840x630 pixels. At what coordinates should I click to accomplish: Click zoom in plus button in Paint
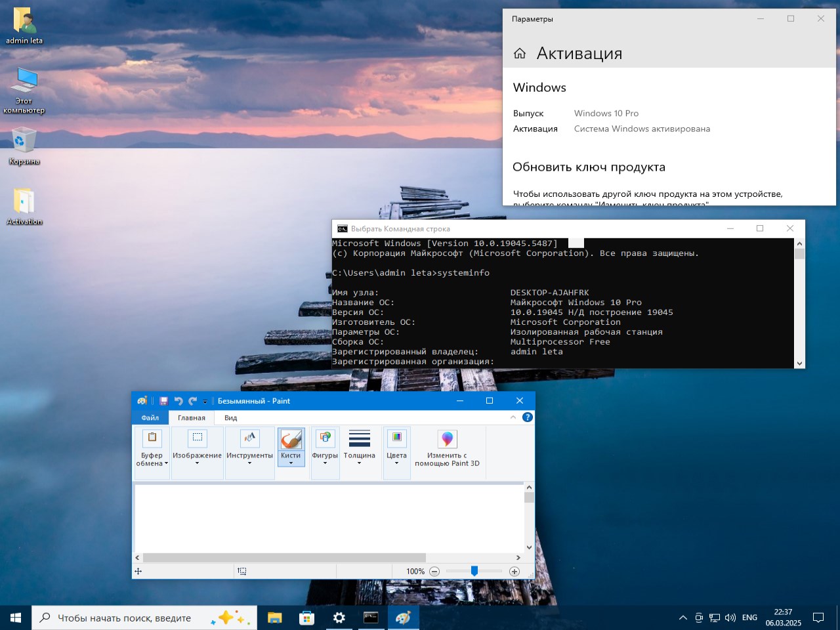pos(514,572)
